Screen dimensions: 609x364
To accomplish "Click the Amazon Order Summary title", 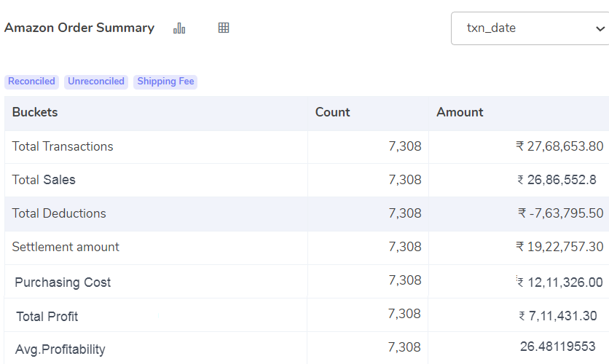I will coord(79,28).
